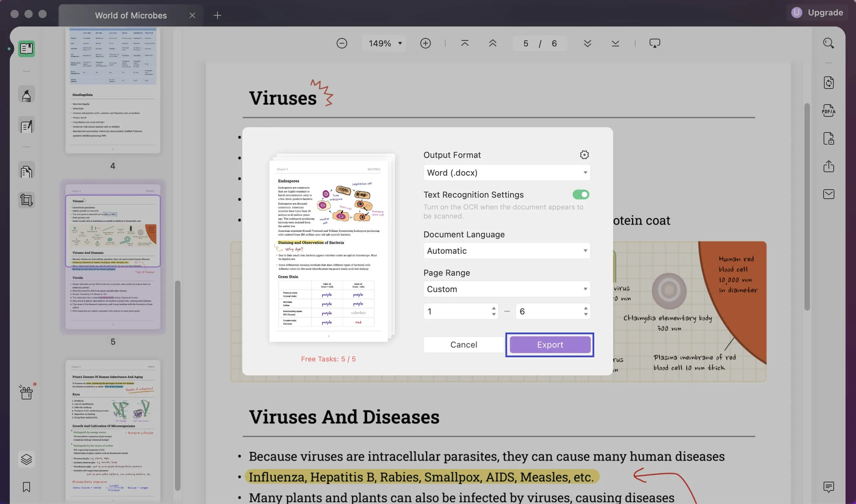The image size is (856, 504).
Task: Select Word (.docx) from format menu
Action: [506, 172]
